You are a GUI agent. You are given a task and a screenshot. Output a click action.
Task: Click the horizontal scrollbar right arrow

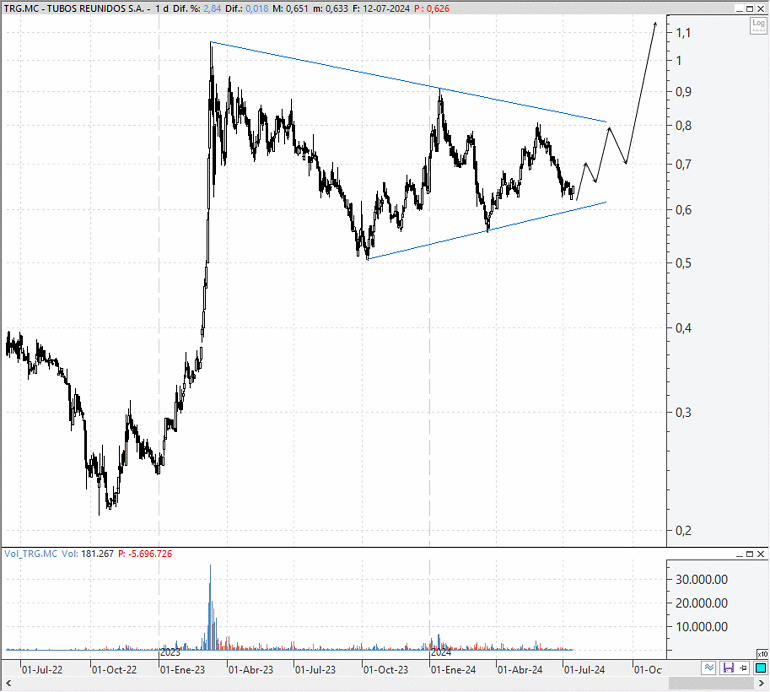[x=762, y=683]
